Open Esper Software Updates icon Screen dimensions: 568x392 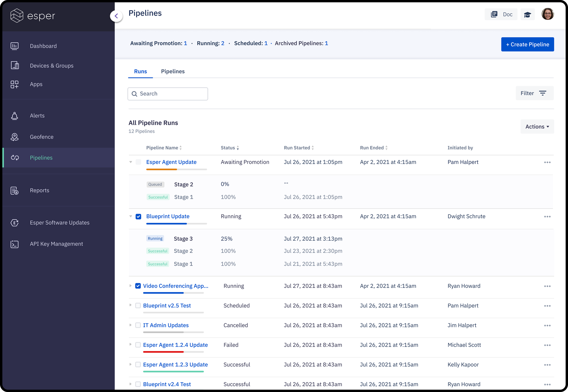click(x=15, y=223)
